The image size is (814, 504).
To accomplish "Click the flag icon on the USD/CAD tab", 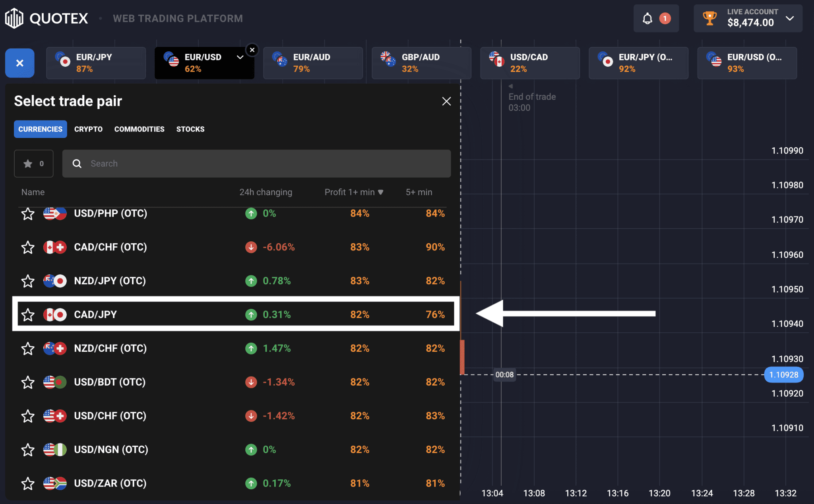I will coord(497,59).
